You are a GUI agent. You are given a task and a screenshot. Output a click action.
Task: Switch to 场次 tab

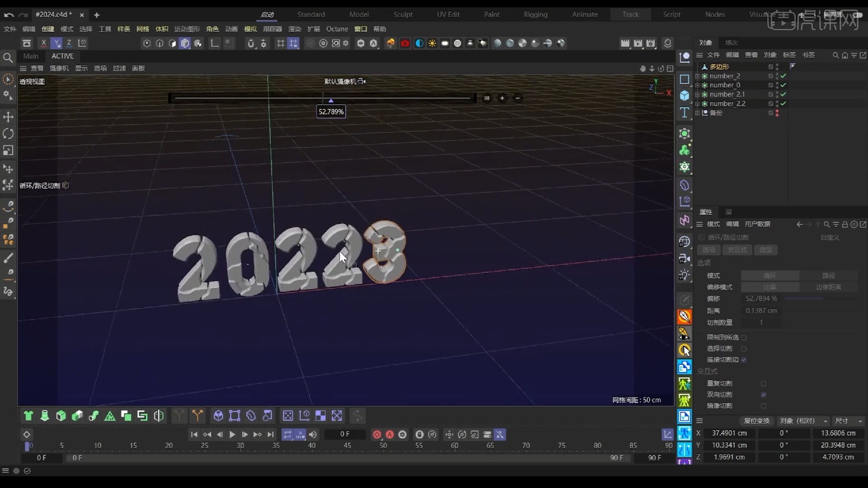(731, 42)
